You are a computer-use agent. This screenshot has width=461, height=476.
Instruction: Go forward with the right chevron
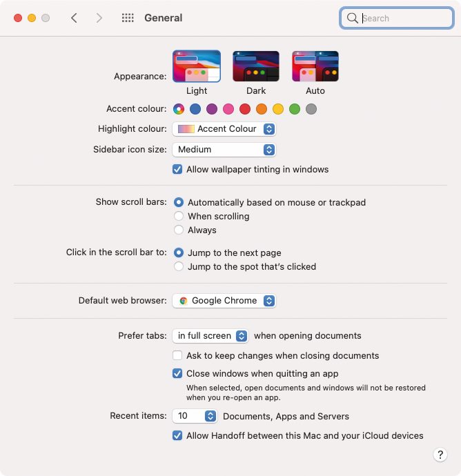click(x=99, y=18)
